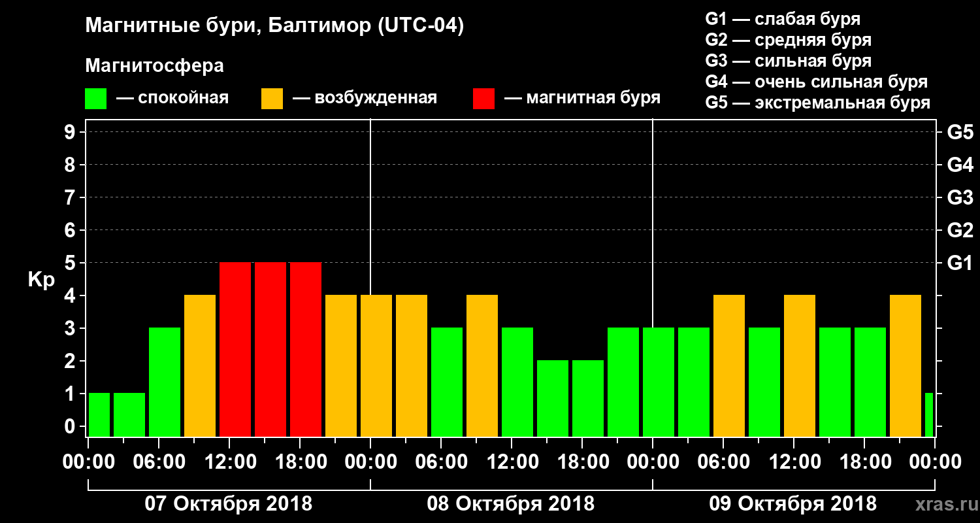Viewport: 980px width, 523px height.
Task: Click the orange bar at 12:00 on 09 October
Action: point(800,365)
